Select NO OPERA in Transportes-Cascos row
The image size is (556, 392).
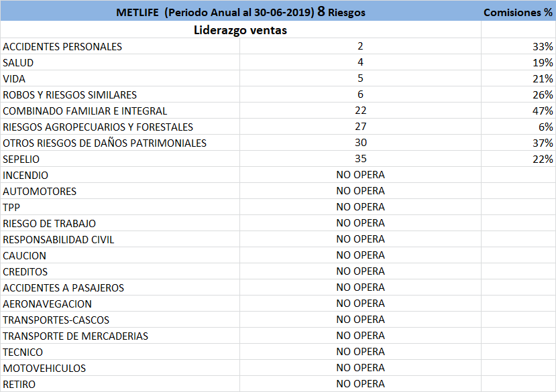click(x=360, y=320)
